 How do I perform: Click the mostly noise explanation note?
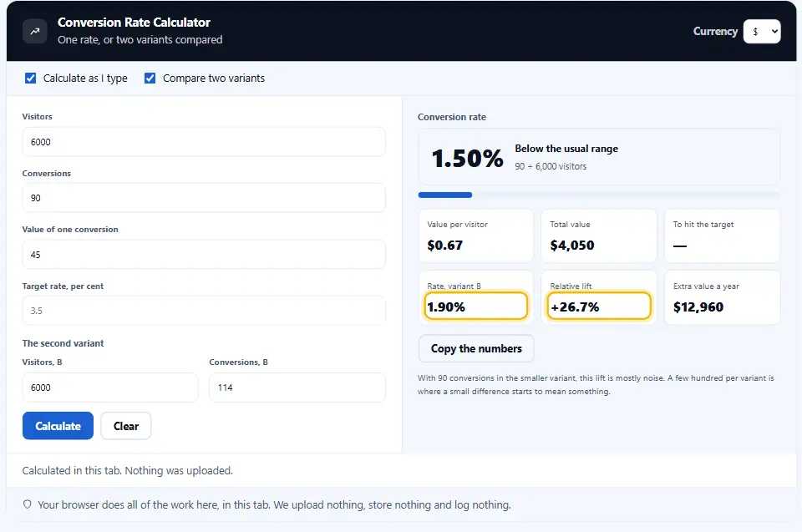(x=596, y=385)
